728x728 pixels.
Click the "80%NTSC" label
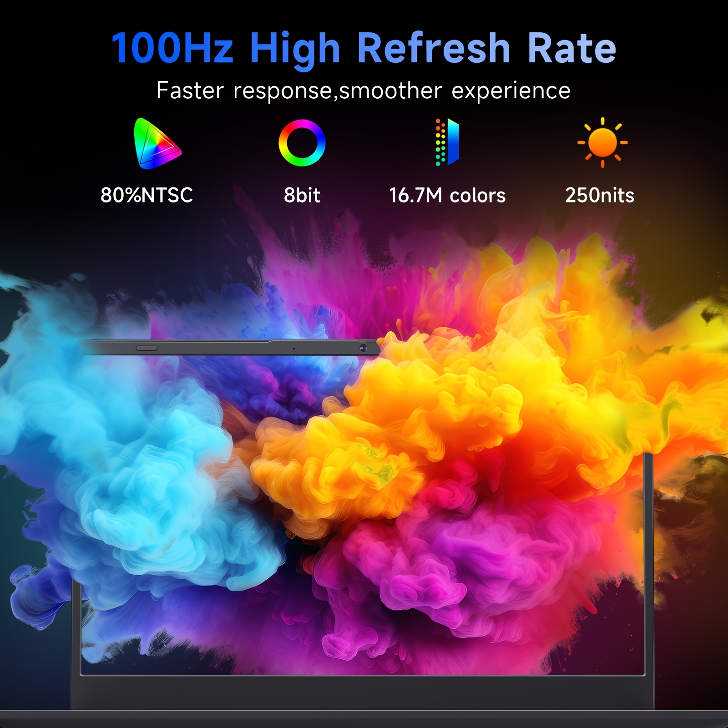click(x=147, y=195)
